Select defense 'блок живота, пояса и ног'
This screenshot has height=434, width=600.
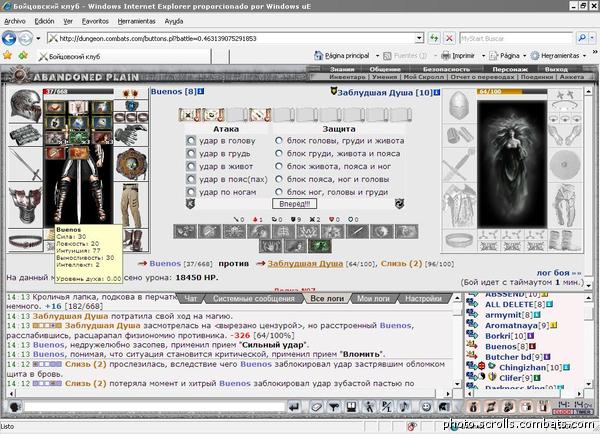279,166
